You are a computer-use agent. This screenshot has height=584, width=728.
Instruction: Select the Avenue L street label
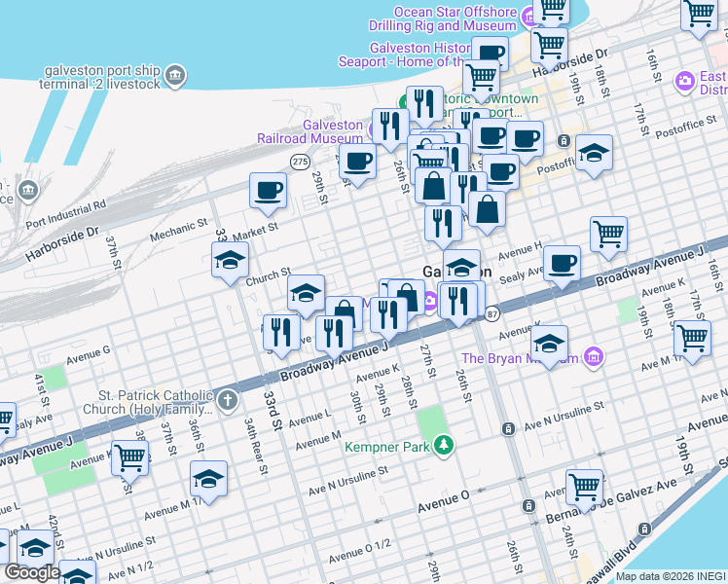(310, 419)
